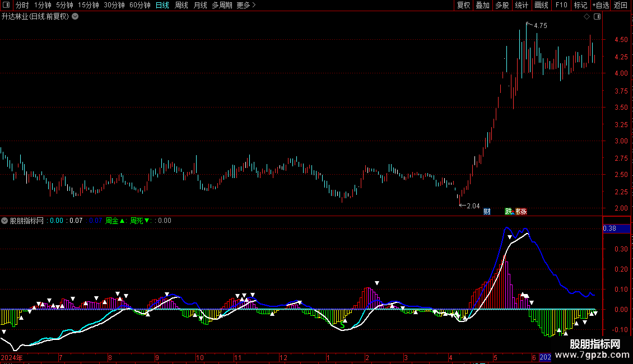Click the 标记 mark button
Screen dimensions: 633x364
point(580,5)
